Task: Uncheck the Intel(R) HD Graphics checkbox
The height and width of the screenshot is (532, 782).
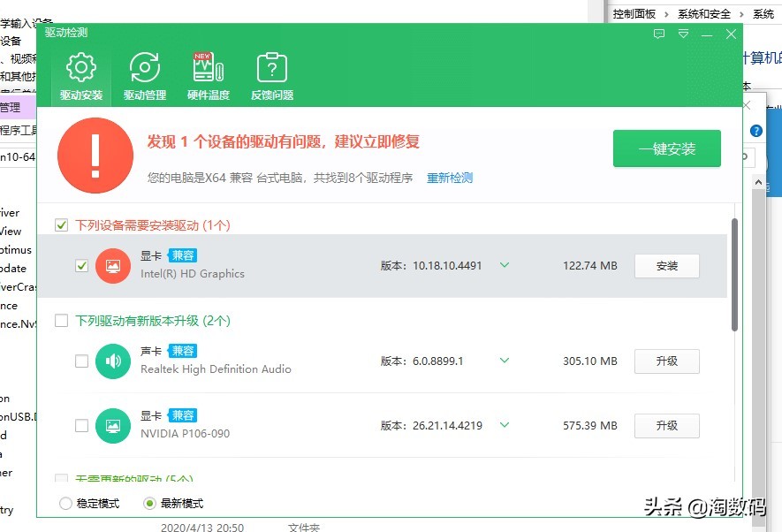Action: coord(82,266)
